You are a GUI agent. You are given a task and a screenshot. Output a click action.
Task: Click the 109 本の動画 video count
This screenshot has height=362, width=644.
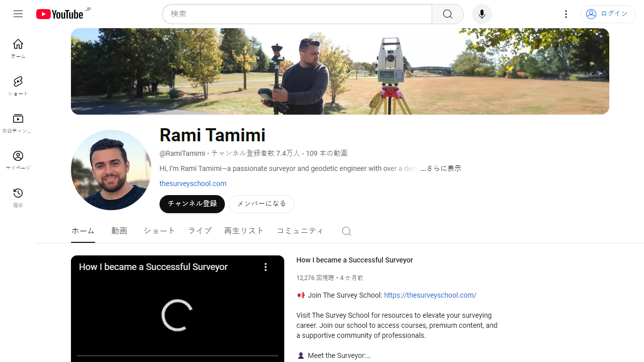[327, 153]
